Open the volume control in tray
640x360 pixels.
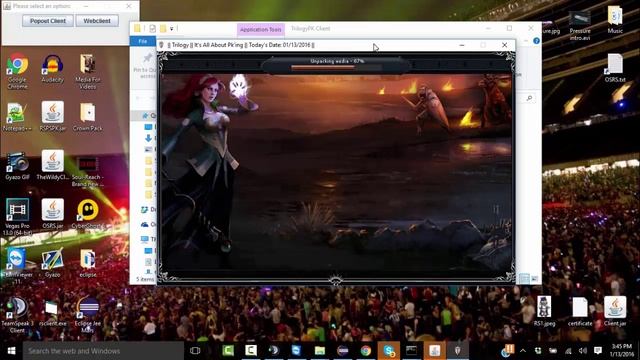click(582, 351)
